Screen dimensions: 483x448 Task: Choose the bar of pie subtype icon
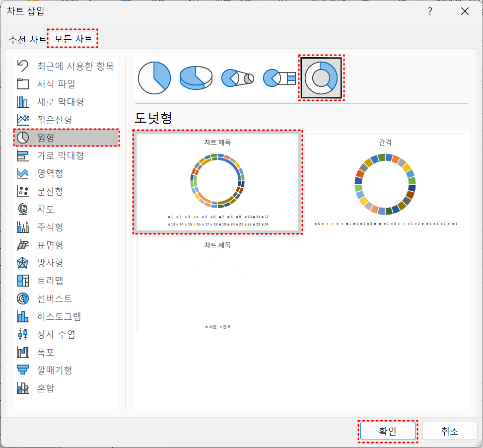279,77
